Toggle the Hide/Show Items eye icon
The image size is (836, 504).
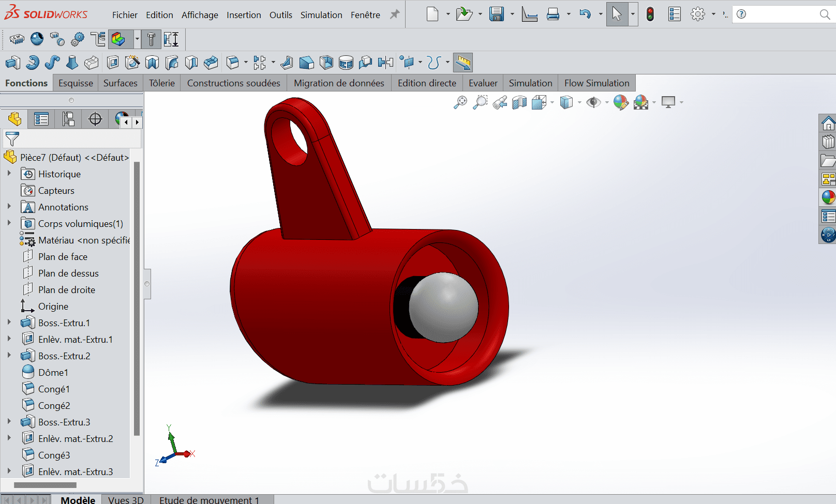[x=593, y=102]
